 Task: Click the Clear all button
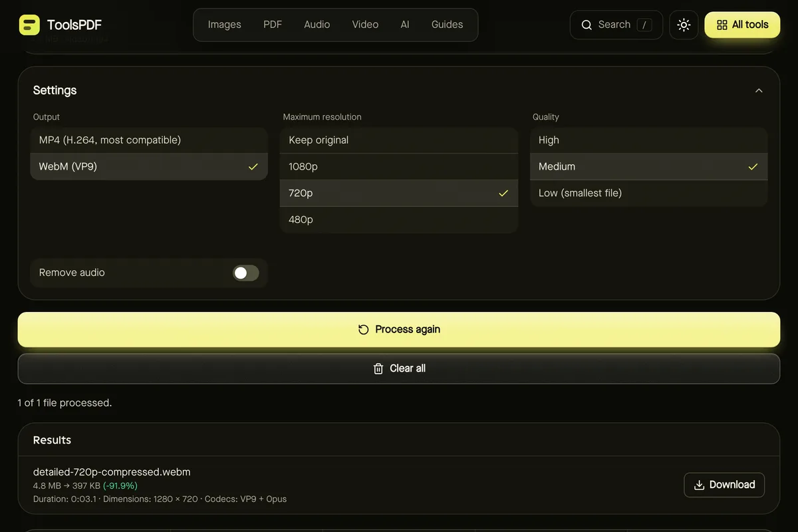(399, 368)
